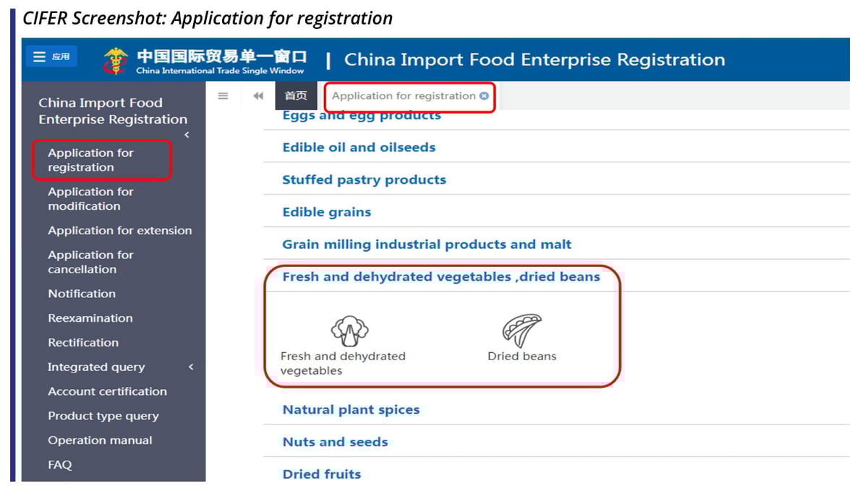The width and height of the screenshot is (868, 494).
Task: Open Application for extension in sidebar
Action: [120, 231]
